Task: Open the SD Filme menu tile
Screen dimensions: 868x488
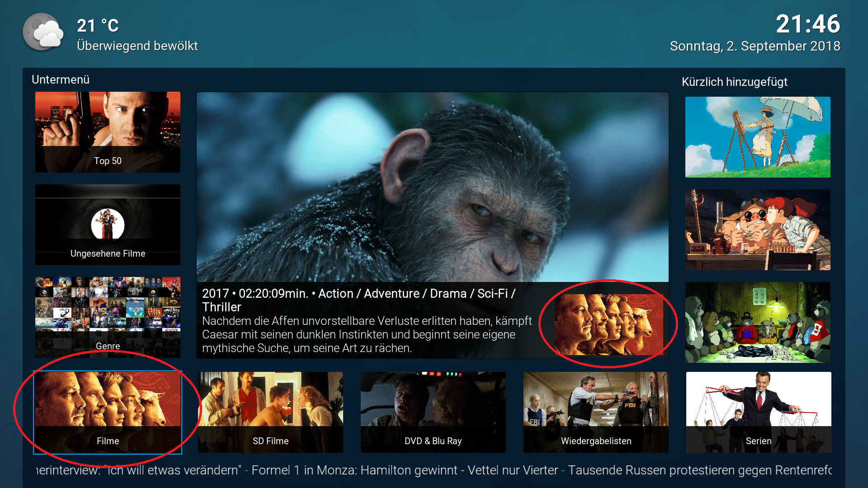Action: 270,412
